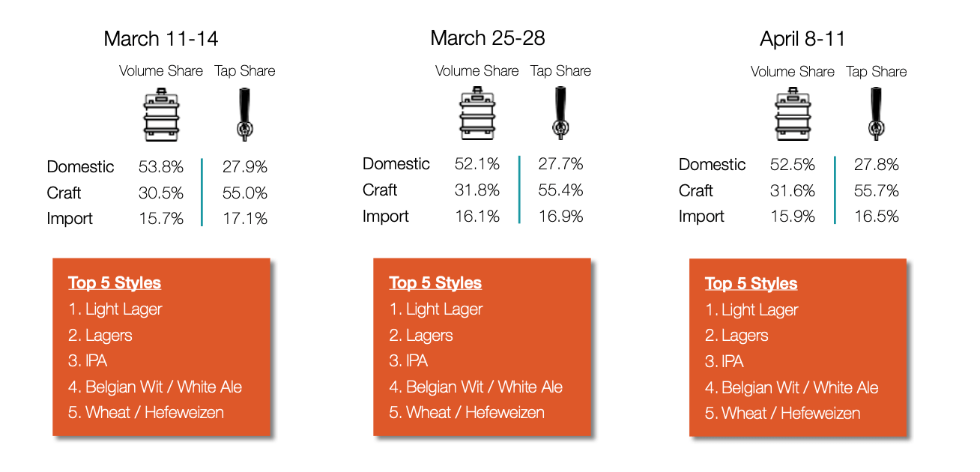Select the April 8-11 heading
Image resolution: width=980 pixels, height=472 pixels.
[x=802, y=39]
